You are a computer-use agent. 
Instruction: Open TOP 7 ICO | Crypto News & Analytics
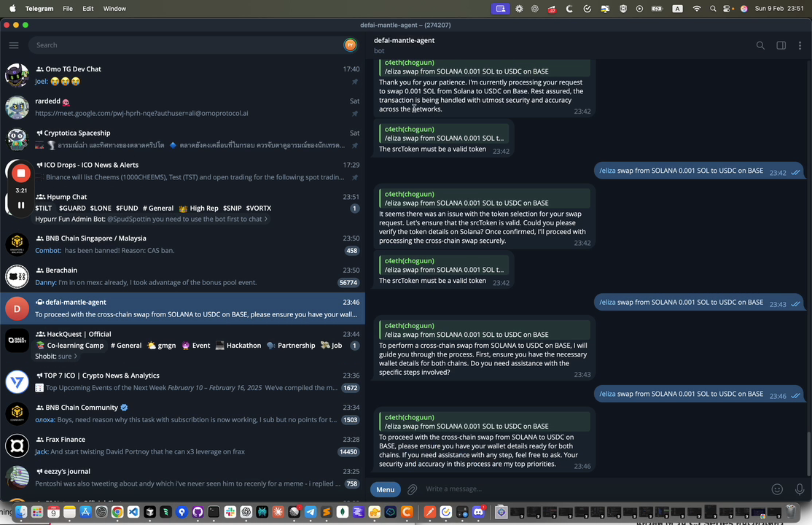(x=182, y=381)
